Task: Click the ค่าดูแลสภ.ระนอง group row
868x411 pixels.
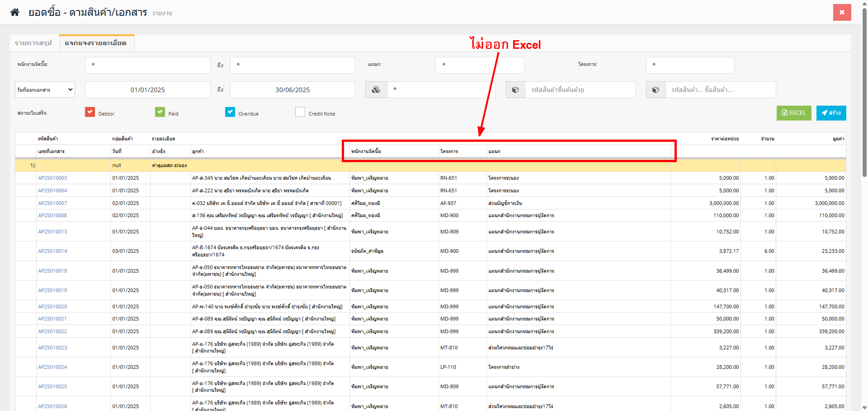Action: (x=430, y=165)
